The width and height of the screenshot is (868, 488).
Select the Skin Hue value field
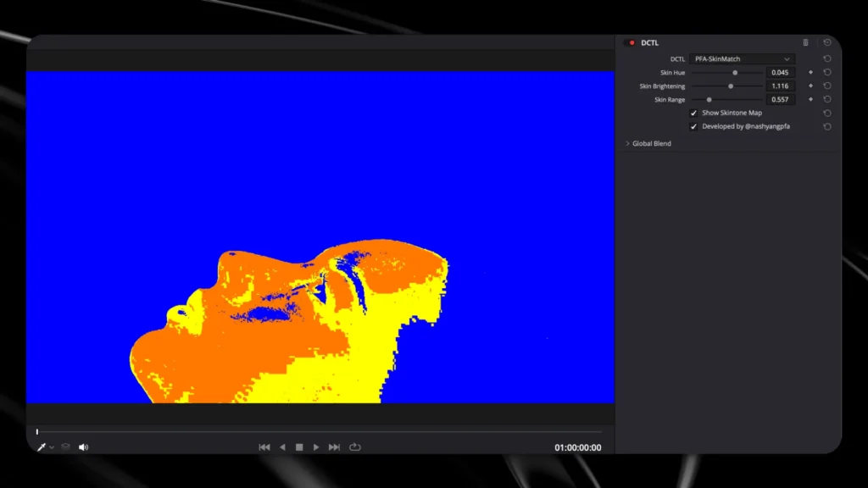780,73
